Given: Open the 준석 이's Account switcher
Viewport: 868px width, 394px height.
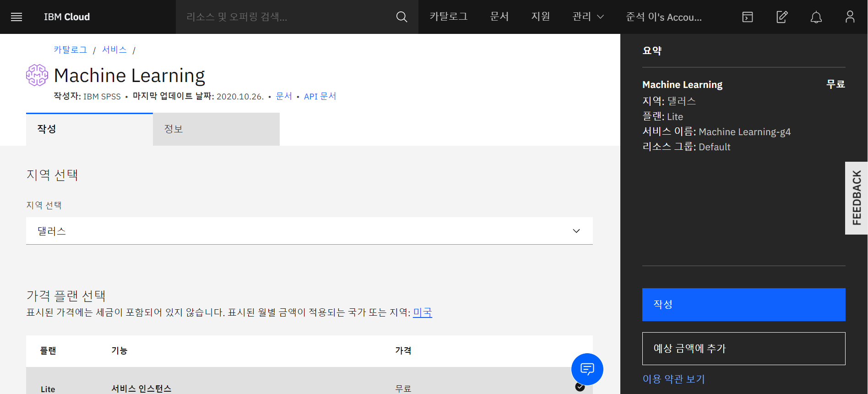Looking at the screenshot, I should (664, 17).
